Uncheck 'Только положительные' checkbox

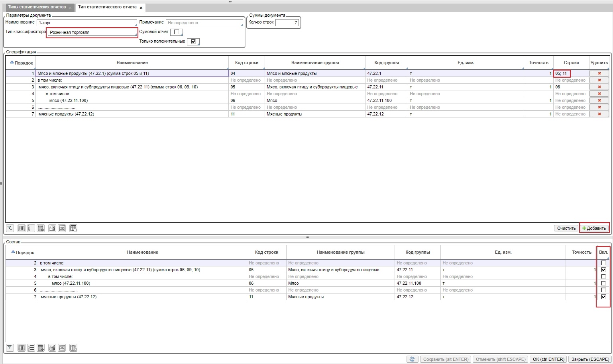(x=193, y=41)
